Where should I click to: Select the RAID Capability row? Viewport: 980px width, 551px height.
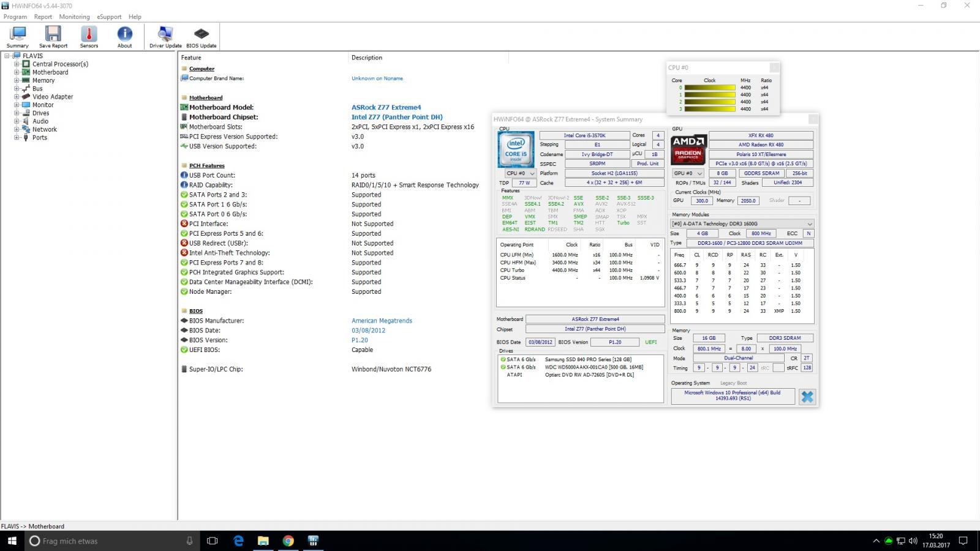(x=331, y=185)
